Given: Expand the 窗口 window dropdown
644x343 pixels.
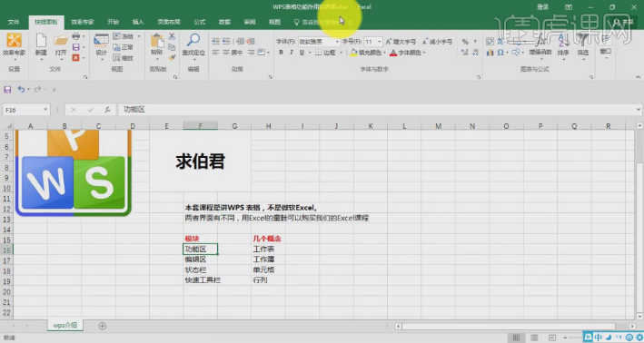Looking at the screenshot, I should [606, 58].
